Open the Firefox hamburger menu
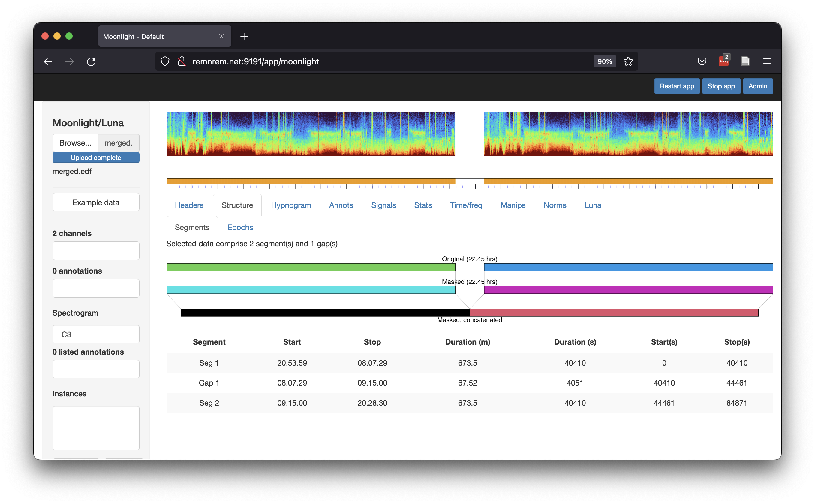Viewport: 815px width, 504px height. point(767,61)
